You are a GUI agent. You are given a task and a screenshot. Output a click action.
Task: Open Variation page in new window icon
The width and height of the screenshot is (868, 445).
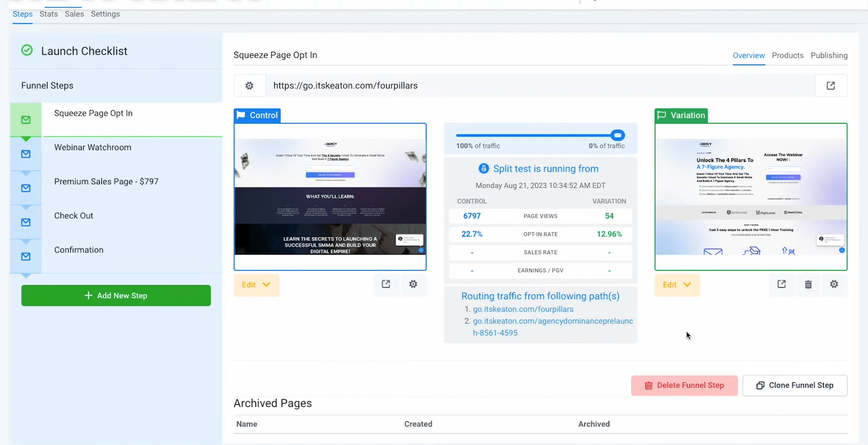pyautogui.click(x=782, y=284)
